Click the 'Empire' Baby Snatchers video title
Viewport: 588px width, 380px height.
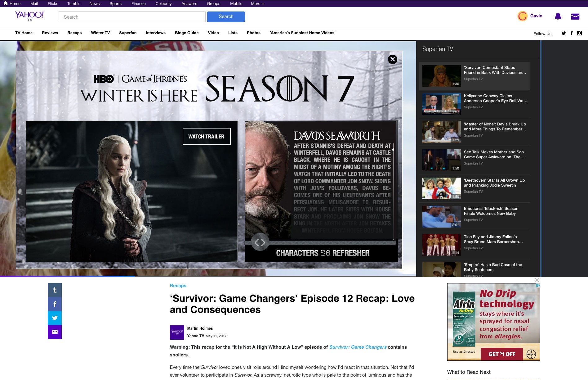pyautogui.click(x=493, y=267)
